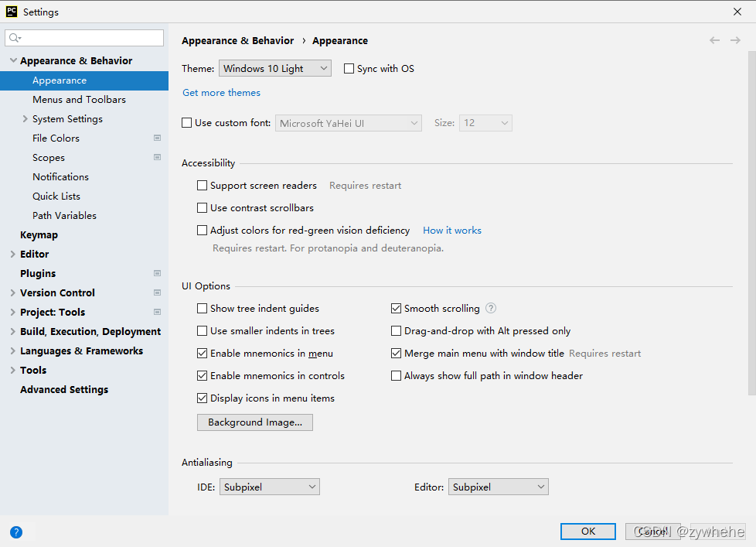Uncheck Display icons in menu items

(202, 398)
